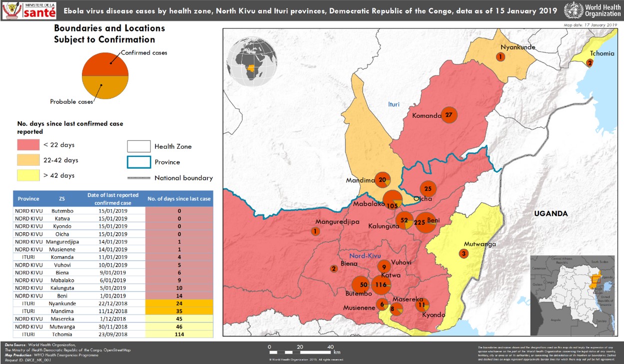Select the Tchomia 2 cases marker
Viewport: 624px width, 364px height.
point(590,63)
